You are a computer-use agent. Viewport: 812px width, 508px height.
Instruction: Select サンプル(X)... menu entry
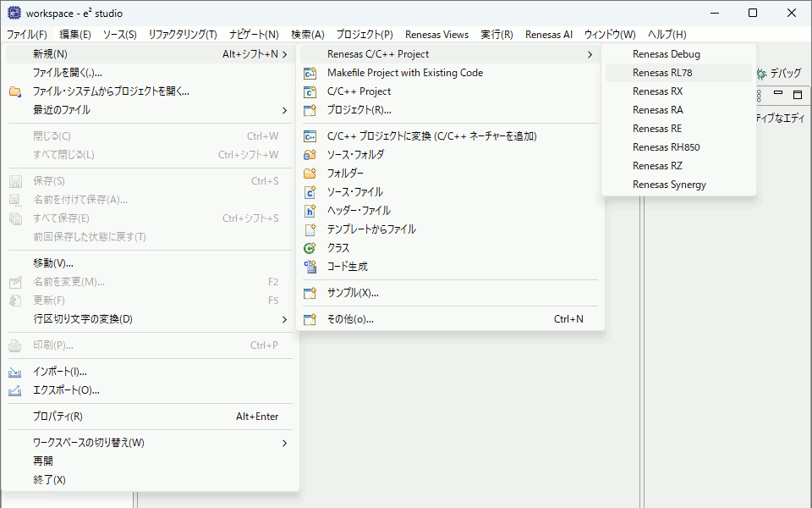450,294
